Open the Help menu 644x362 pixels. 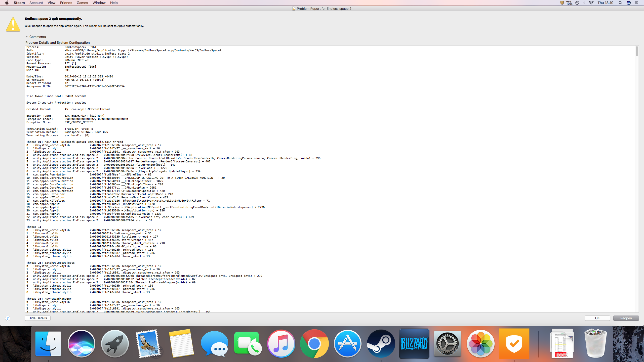[114, 3]
